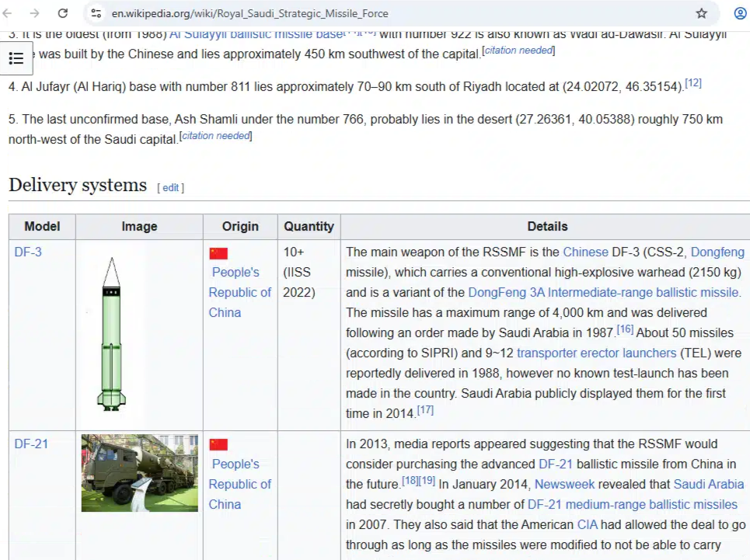Screen dimensions: 750x560
Task: Toggle the table of contents sidebar button
Action: pos(16,58)
